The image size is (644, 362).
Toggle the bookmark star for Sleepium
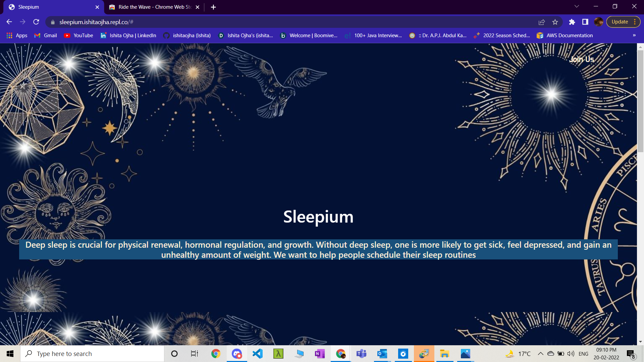pyautogui.click(x=555, y=21)
